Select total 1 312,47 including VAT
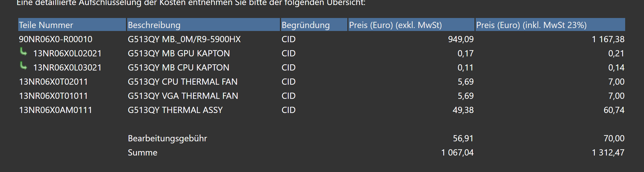The image size is (644, 172). click(x=608, y=153)
